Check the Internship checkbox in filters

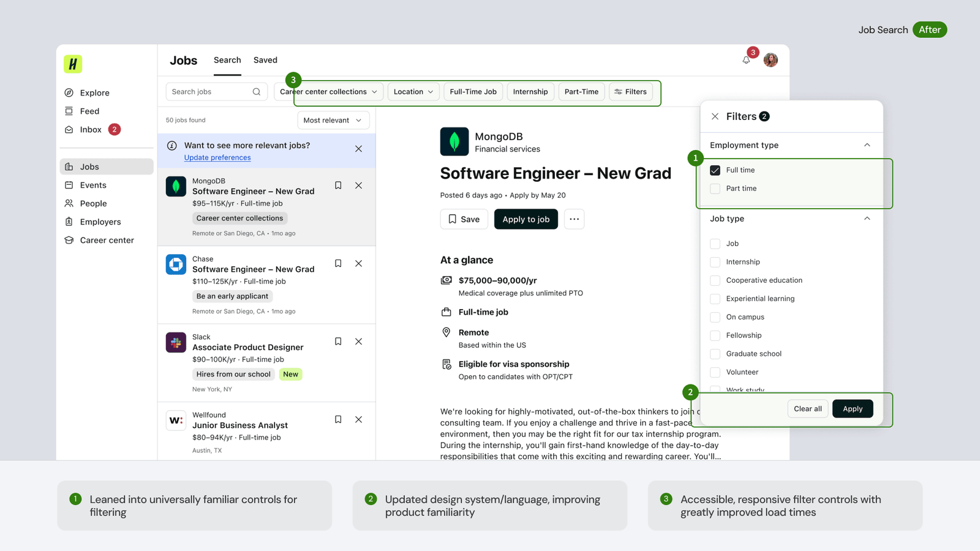(x=715, y=262)
